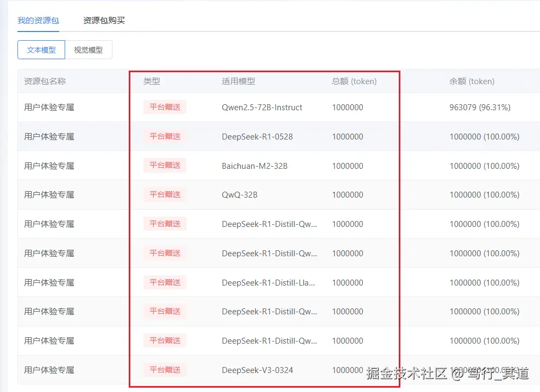The width and height of the screenshot is (540, 392).
Task: Click the 适用模型 column header
Action: point(238,81)
